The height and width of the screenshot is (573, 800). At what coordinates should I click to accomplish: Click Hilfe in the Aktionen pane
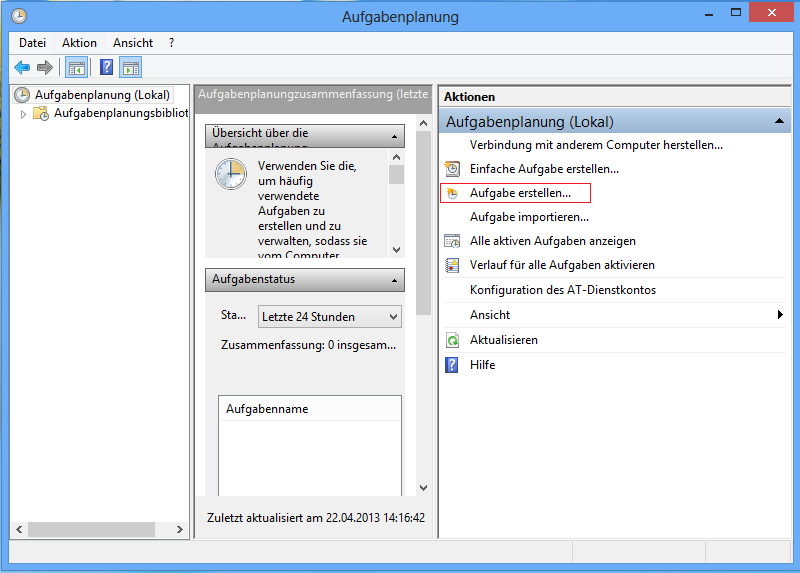482,365
